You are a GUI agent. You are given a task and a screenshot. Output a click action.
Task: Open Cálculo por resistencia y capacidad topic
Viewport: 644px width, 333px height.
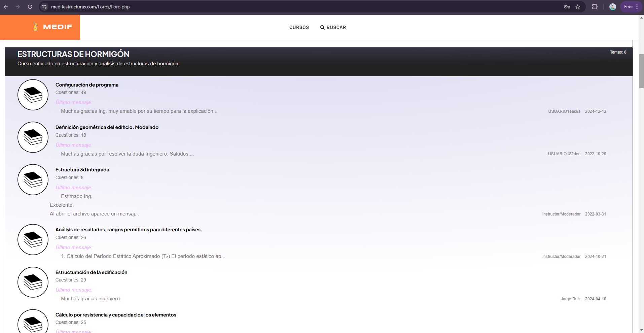coord(116,315)
